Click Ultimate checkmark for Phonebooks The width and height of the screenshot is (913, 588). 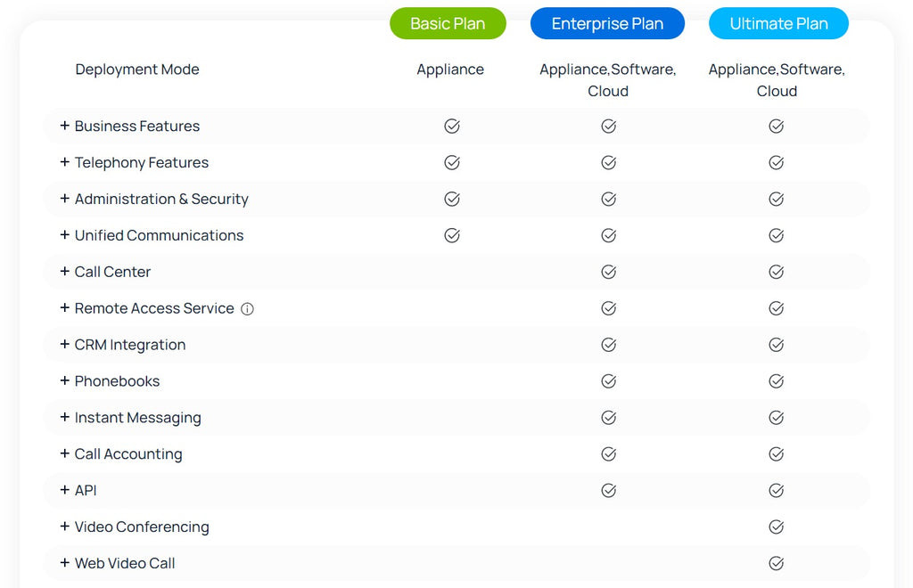(777, 381)
